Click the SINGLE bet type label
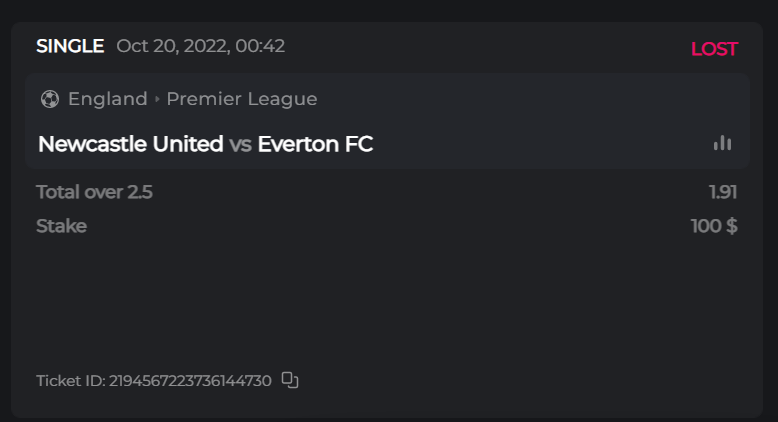 click(70, 46)
